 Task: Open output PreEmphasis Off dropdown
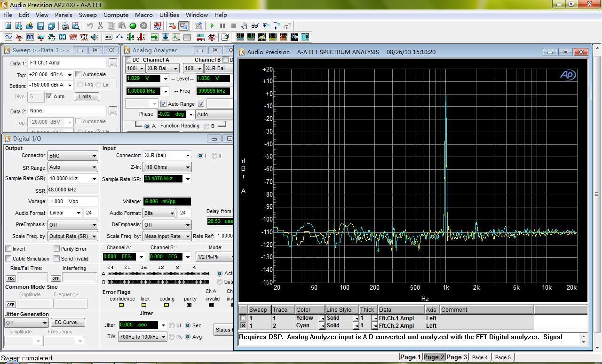tap(72, 225)
